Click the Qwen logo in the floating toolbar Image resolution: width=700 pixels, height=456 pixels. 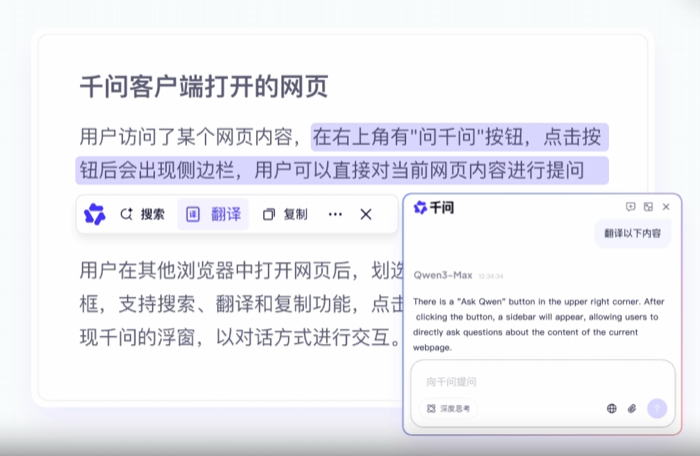point(95,214)
